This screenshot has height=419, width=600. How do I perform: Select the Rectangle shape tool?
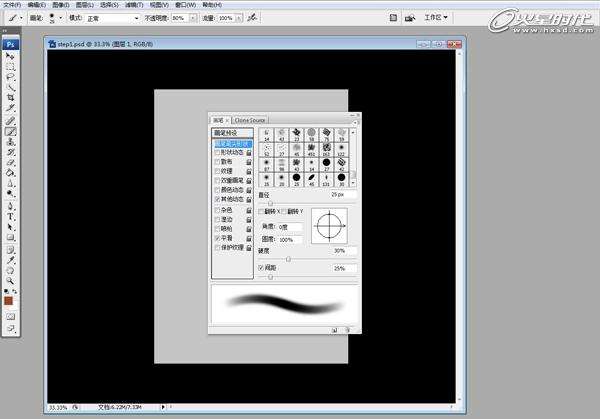10,238
